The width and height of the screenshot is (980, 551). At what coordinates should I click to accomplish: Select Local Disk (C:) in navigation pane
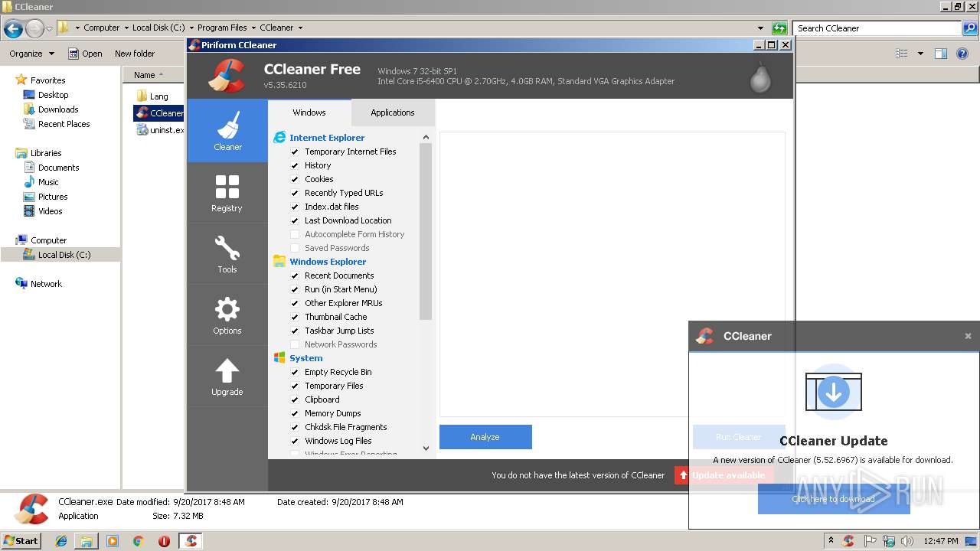64,255
